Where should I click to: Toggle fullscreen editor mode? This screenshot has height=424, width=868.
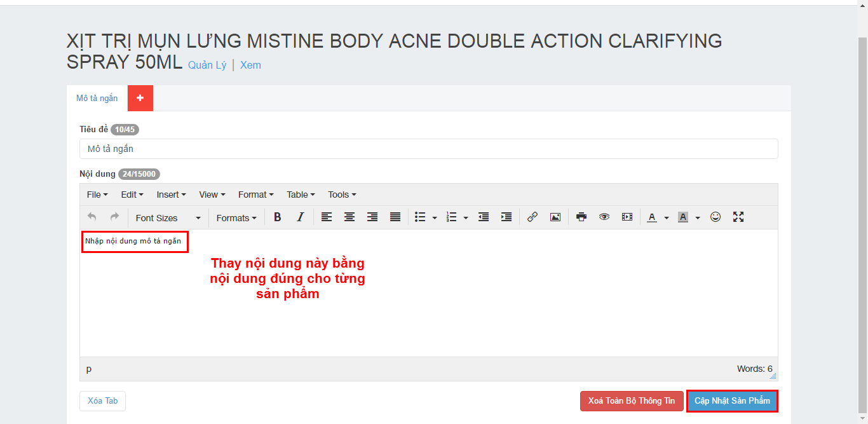click(738, 217)
